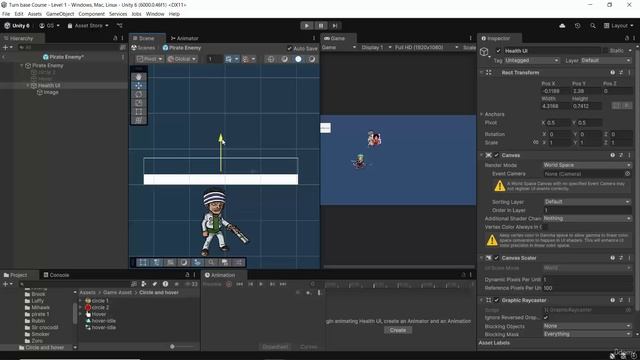
Task: Toggle Canvas component enabled checkbox
Action: [x=496, y=155]
